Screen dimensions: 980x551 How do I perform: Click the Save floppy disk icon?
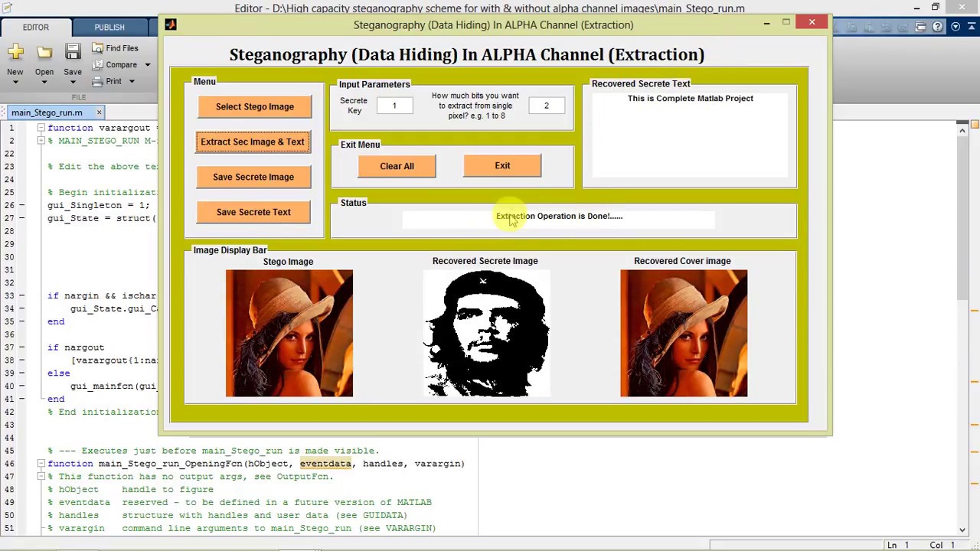click(73, 52)
